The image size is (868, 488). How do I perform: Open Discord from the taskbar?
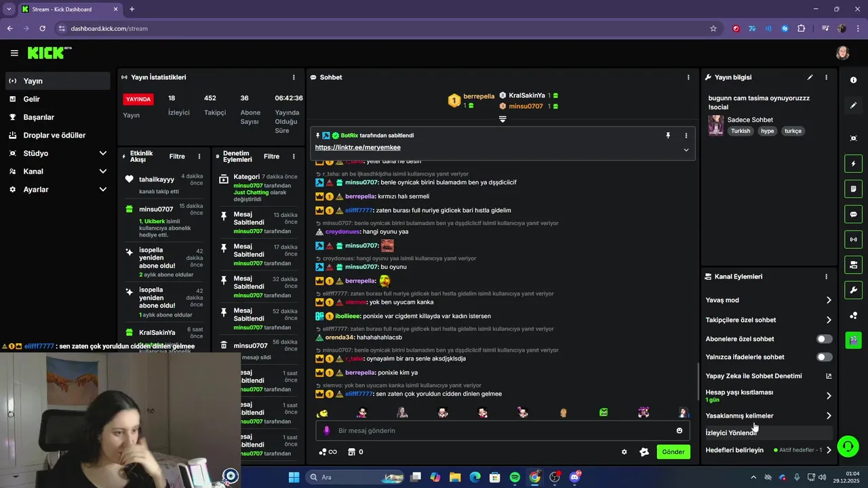(575, 477)
